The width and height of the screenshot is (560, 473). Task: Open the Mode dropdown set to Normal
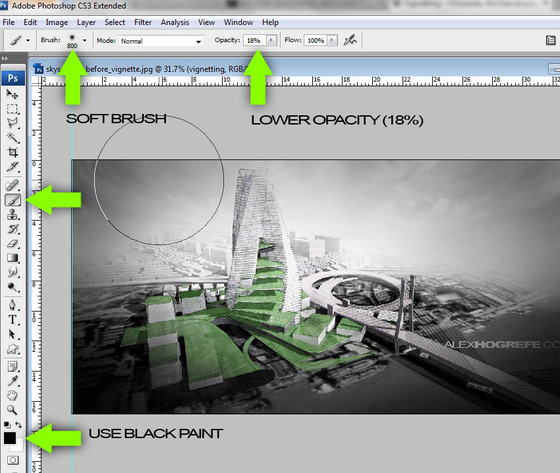tap(161, 41)
